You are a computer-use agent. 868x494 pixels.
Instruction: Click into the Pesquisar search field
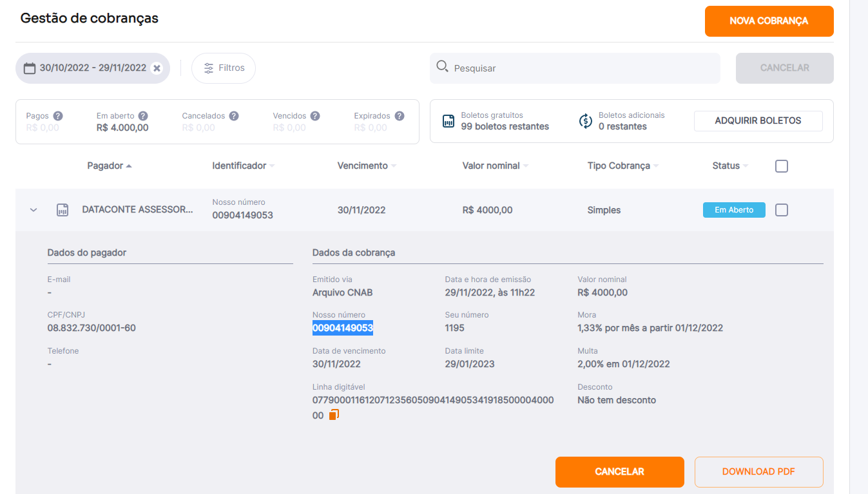pyautogui.click(x=575, y=68)
